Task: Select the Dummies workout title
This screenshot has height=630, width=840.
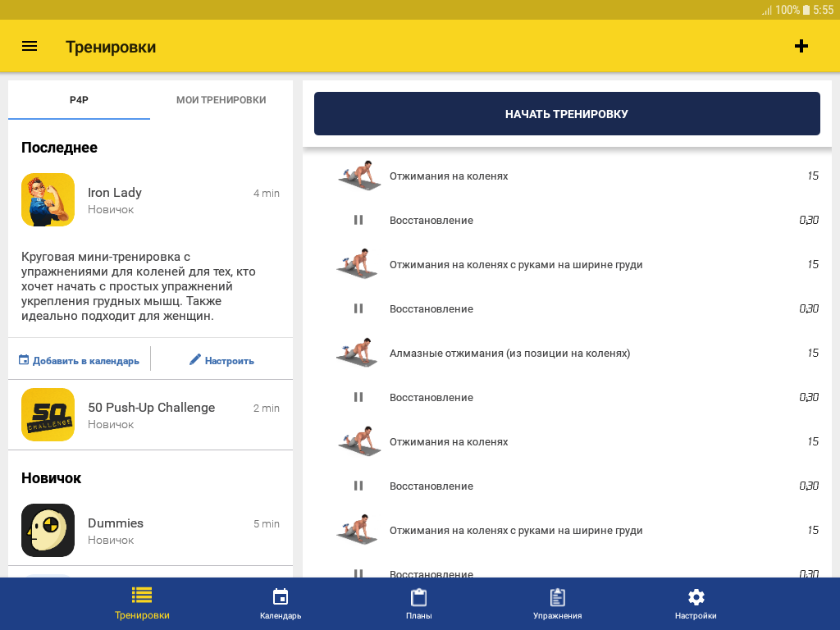Action: coord(116,523)
